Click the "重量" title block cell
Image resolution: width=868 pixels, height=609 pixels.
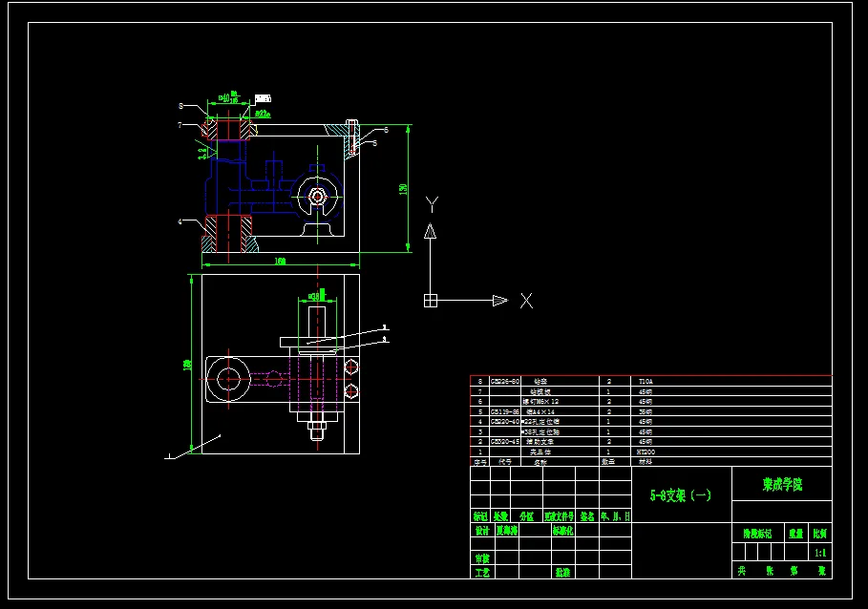point(796,534)
